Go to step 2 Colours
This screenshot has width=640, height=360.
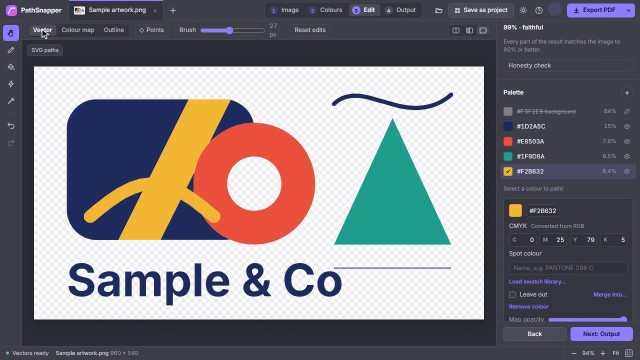[x=326, y=10]
